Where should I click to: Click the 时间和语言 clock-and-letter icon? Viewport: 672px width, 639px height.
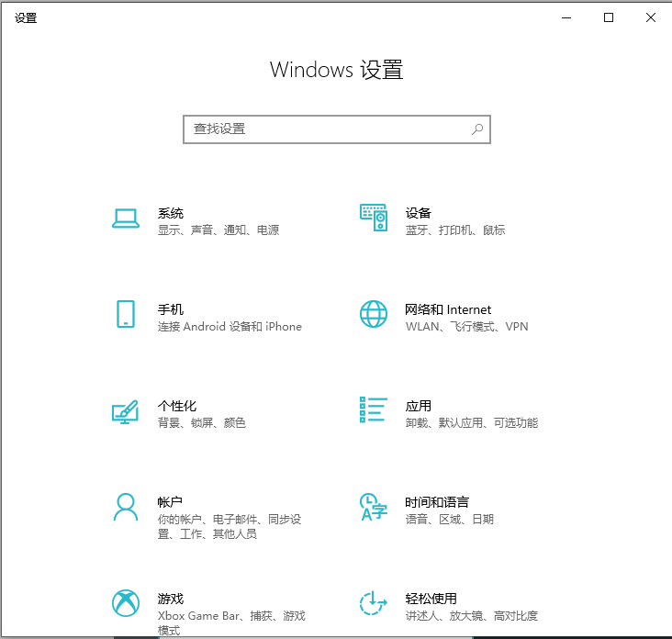click(x=373, y=507)
